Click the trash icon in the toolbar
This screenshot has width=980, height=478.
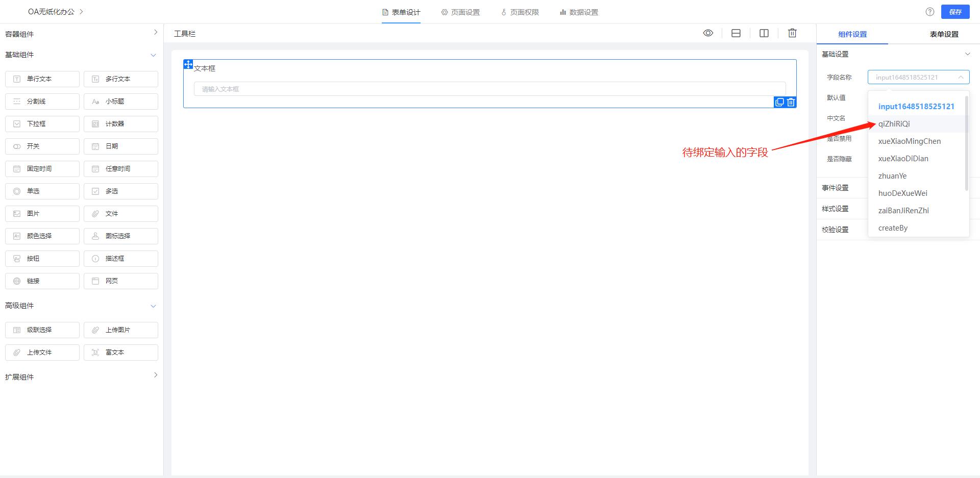coord(792,33)
